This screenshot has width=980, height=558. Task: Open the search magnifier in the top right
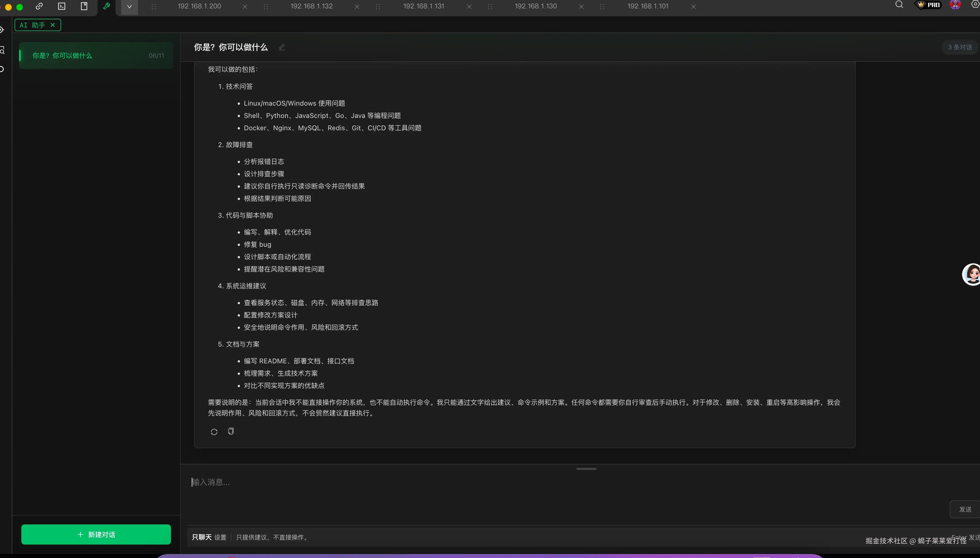[x=899, y=4]
